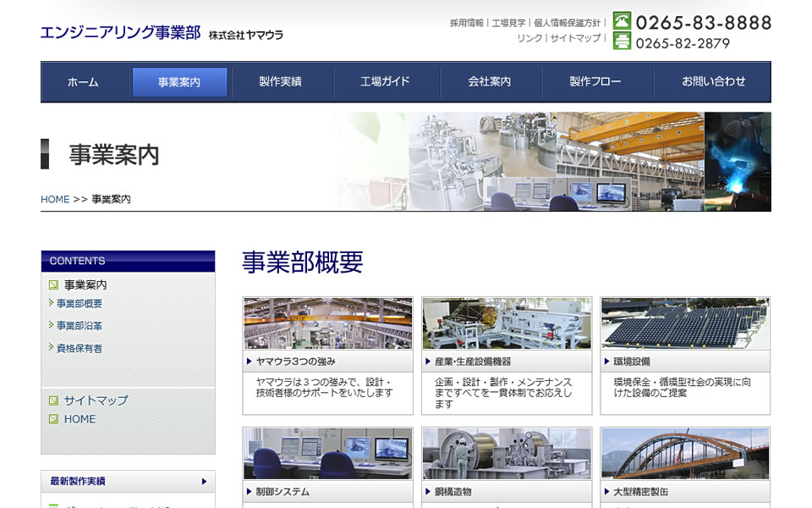Click the 制御システム card title

pos(283,491)
